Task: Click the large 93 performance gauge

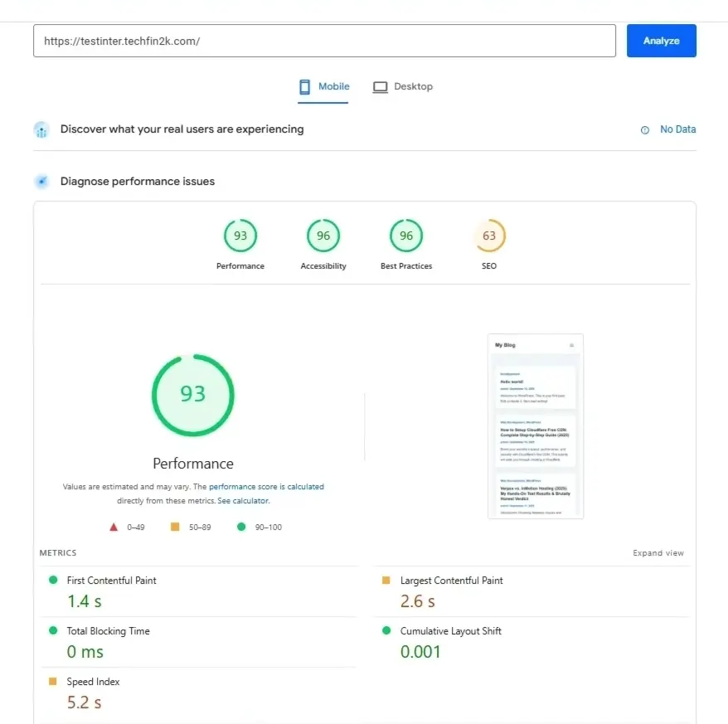Action: (x=193, y=396)
